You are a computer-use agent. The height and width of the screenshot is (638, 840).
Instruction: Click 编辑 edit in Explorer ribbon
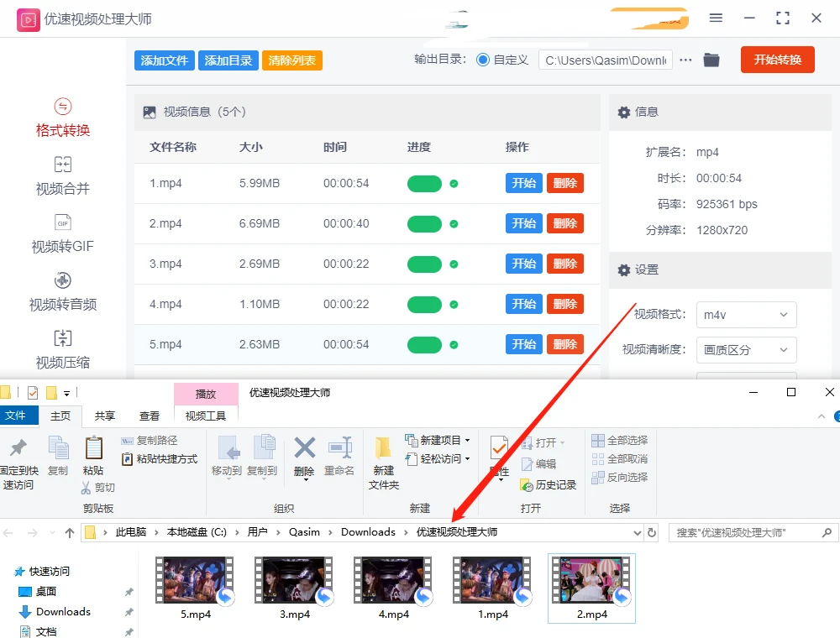[x=539, y=463]
